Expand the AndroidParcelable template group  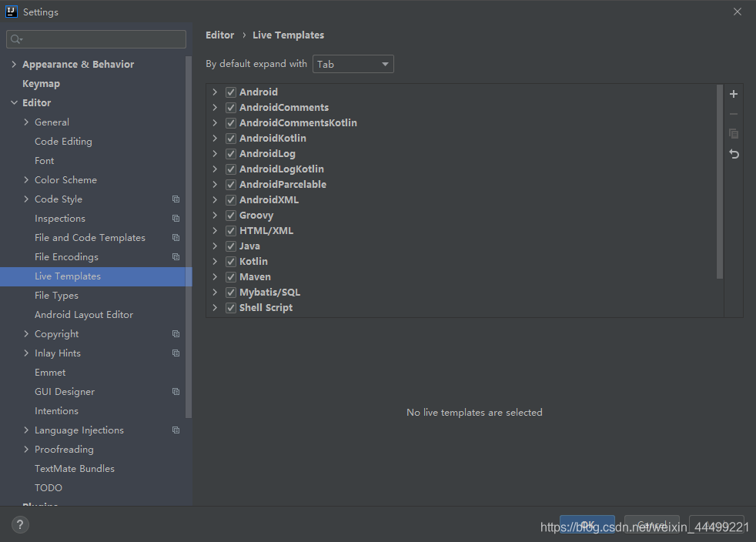(215, 184)
